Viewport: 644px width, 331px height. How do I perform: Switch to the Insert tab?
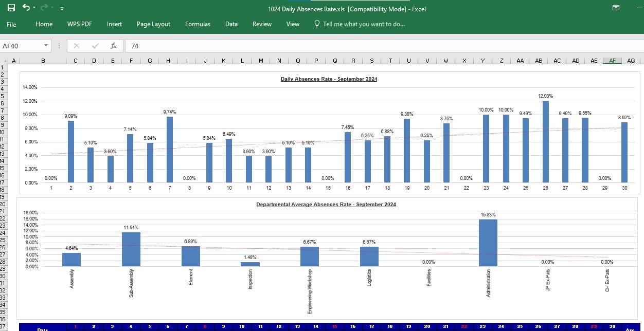click(x=114, y=24)
